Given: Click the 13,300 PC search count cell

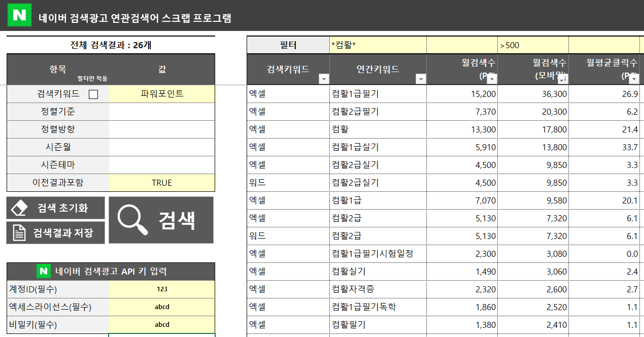Looking at the screenshot, I should tap(462, 129).
